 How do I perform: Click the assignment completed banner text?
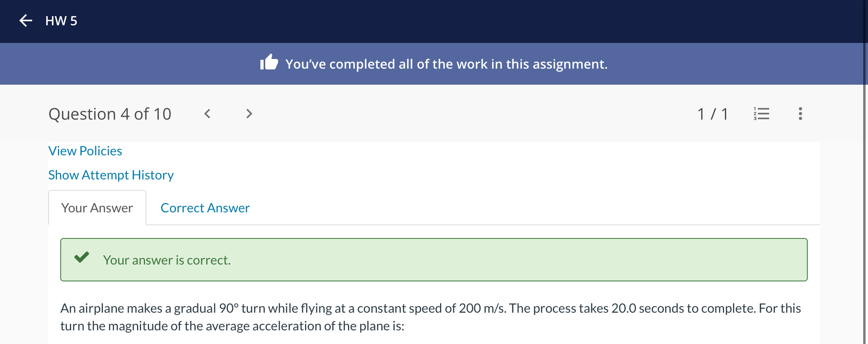click(x=446, y=64)
